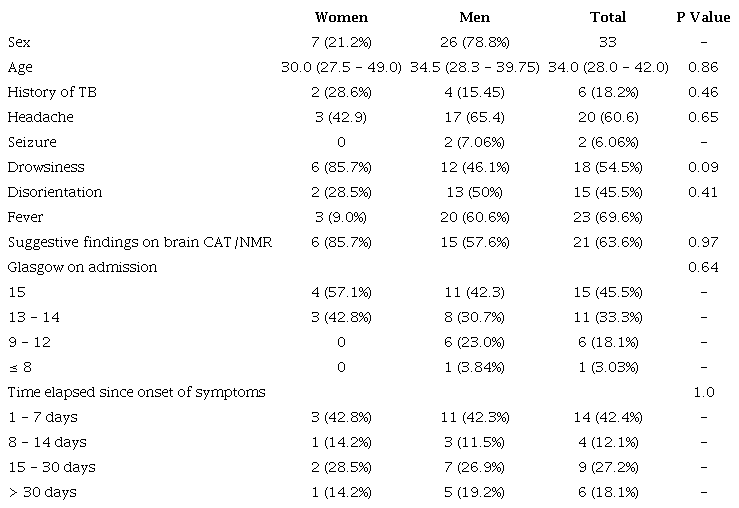Image resolution: width=739 pixels, height=508 pixels.
Task: Select the Drowsiness row label
Action: point(45,167)
